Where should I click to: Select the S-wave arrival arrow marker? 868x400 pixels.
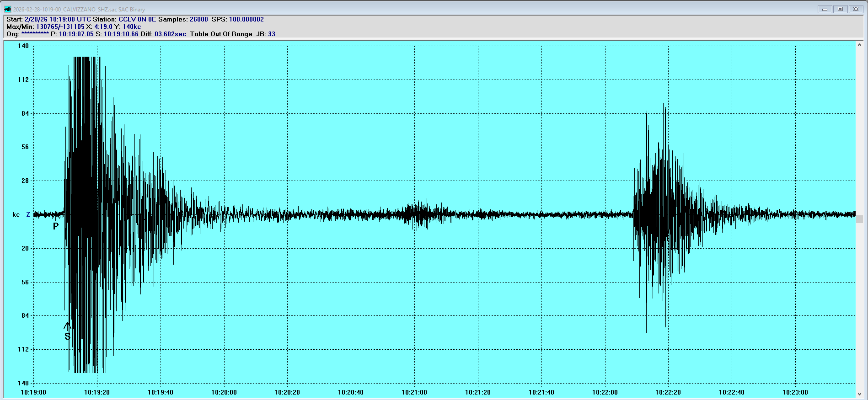pos(67,326)
